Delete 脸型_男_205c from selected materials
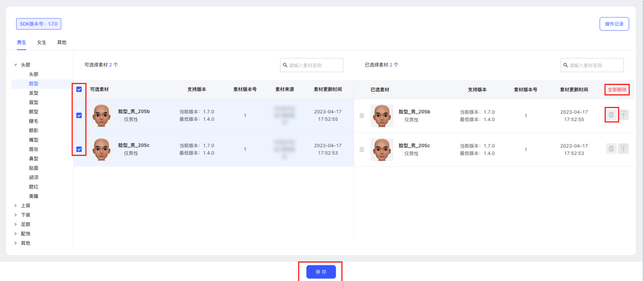The height and width of the screenshot is (281, 644). click(x=611, y=149)
